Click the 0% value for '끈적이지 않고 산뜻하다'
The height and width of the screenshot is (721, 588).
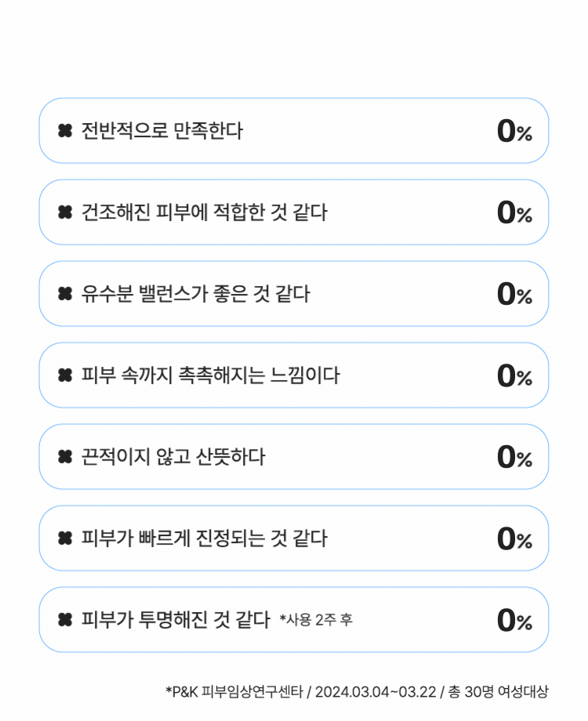[514, 458]
